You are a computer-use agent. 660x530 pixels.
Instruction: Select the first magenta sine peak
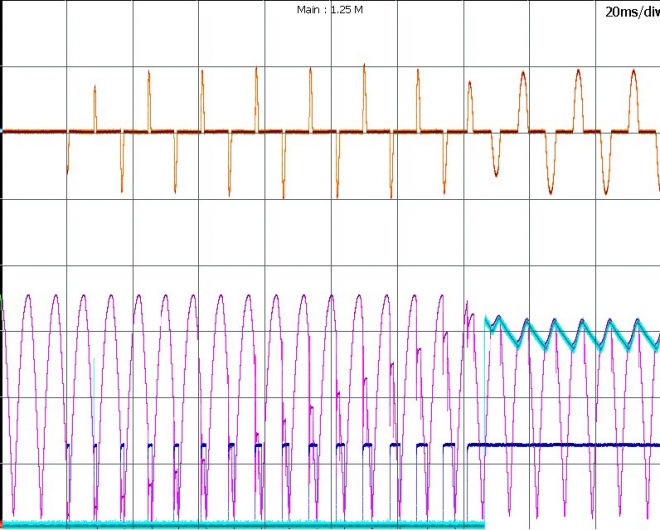(x=28, y=296)
